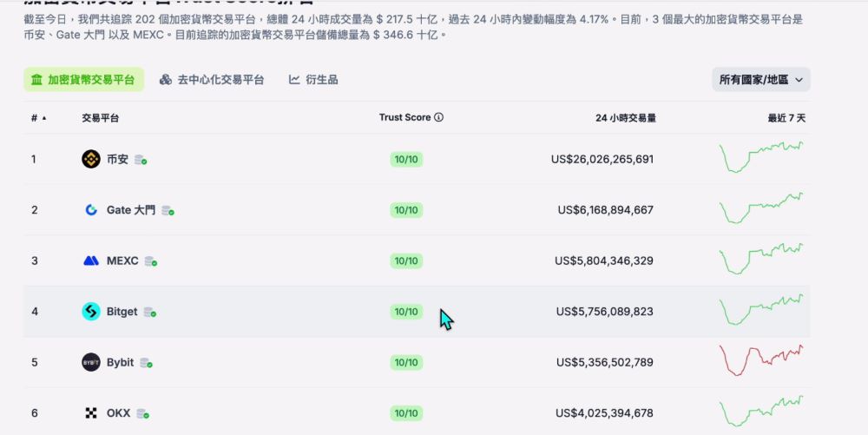868x435 pixels.
Task: Click the 24 小時交易量 column header
Action: click(625, 117)
